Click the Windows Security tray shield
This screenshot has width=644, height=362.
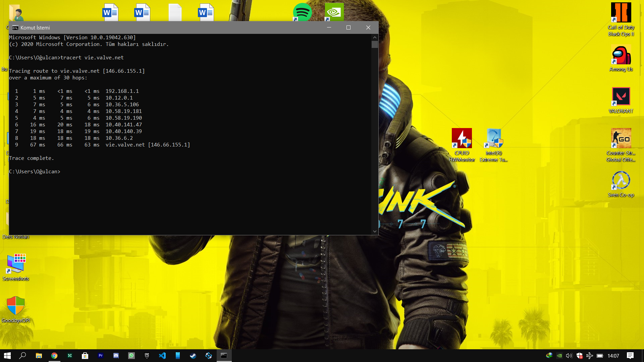[579, 356]
